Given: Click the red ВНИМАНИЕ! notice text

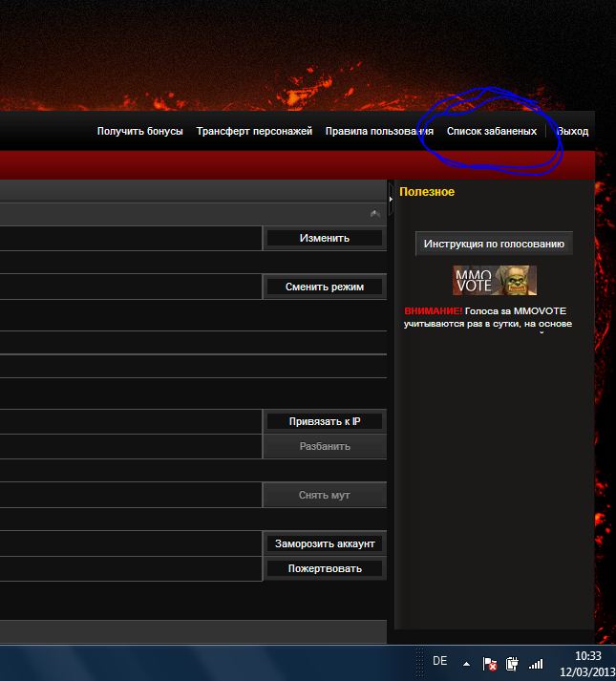Looking at the screenshot, I should [434, 311].
